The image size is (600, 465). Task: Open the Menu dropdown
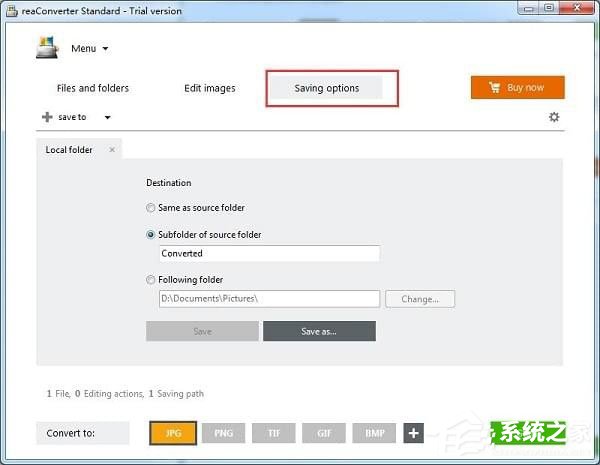tap(90, 49)
